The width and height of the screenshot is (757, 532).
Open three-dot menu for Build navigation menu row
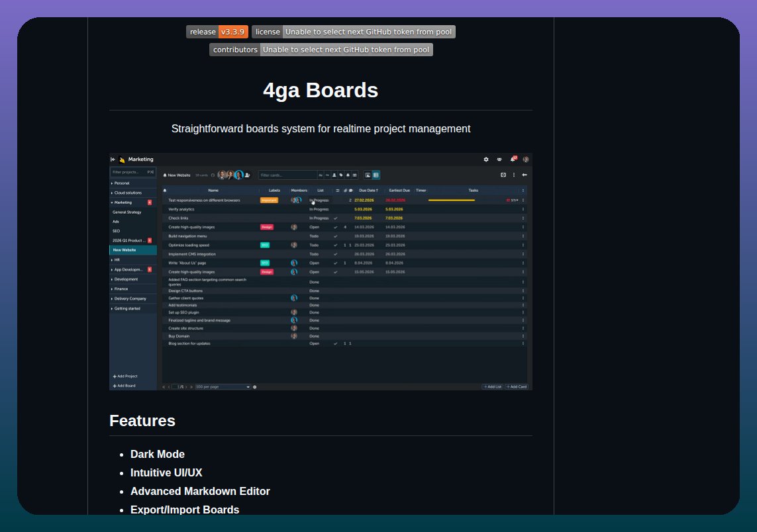pos(523,236)
